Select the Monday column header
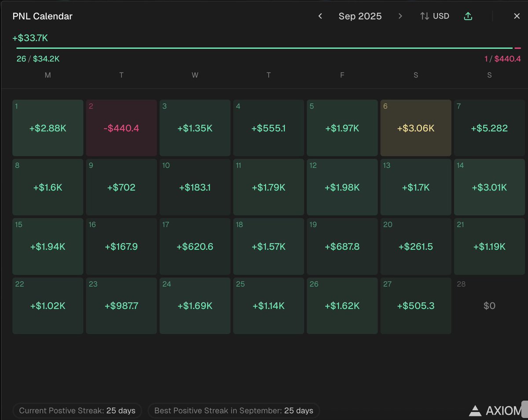528x420 pixels. pos(48,75)
